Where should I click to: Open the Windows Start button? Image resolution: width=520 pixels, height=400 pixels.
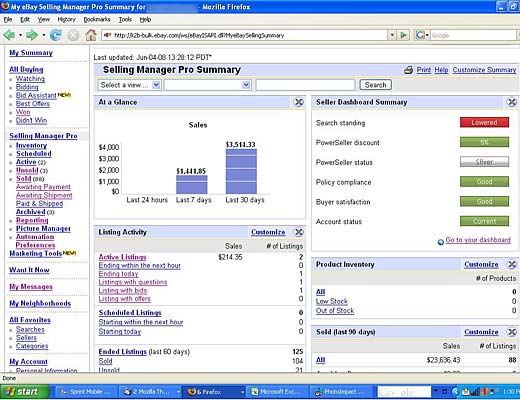coord(25,391)
